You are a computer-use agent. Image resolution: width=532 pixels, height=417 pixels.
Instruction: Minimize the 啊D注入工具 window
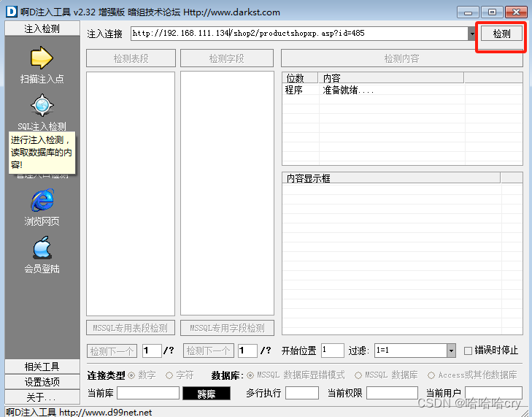[469, 12]
